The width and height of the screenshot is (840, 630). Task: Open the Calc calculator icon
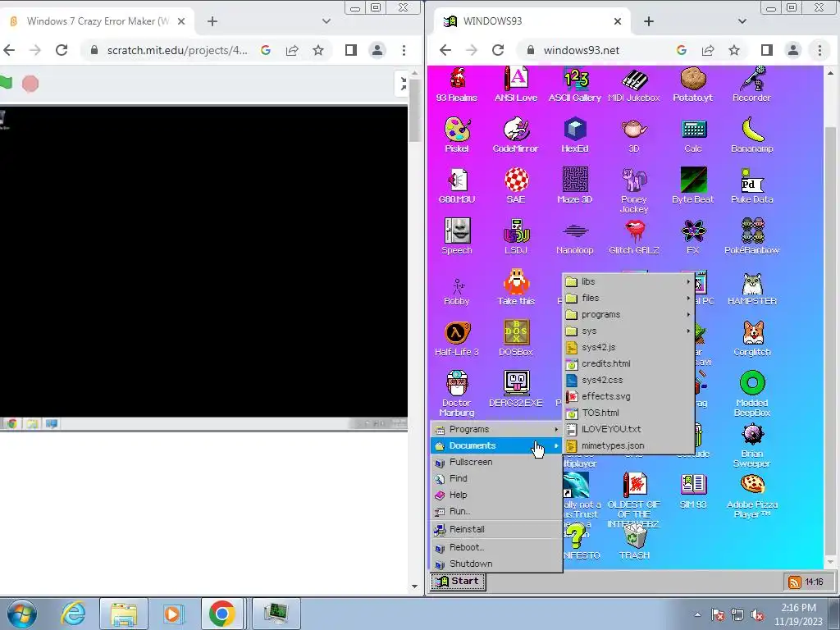(x=693, y=135)
